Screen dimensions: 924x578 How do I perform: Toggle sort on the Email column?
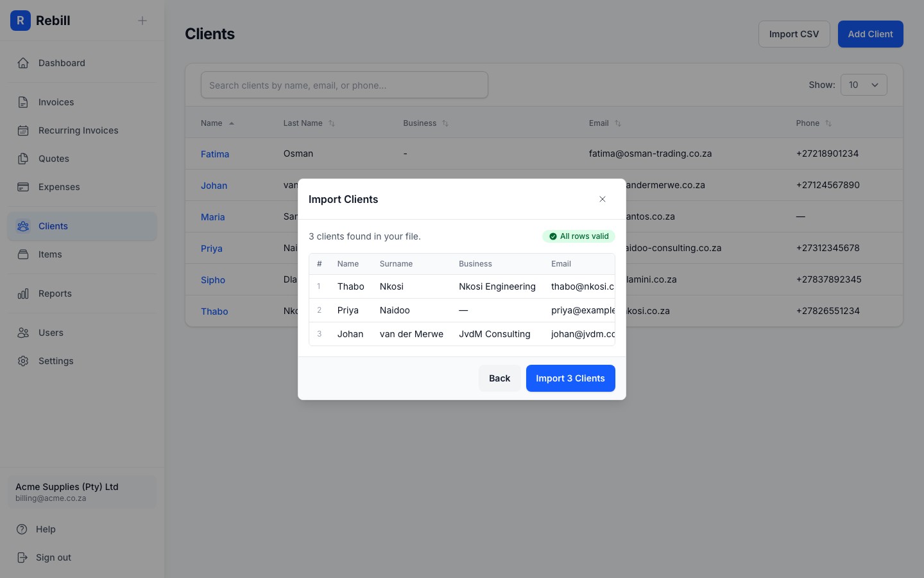[x=618, y=123]
